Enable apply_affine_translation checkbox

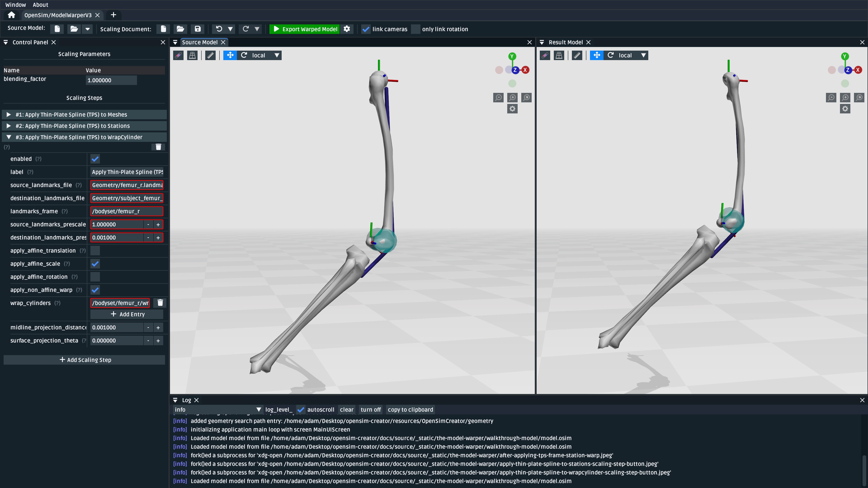[x=95, y=251]
